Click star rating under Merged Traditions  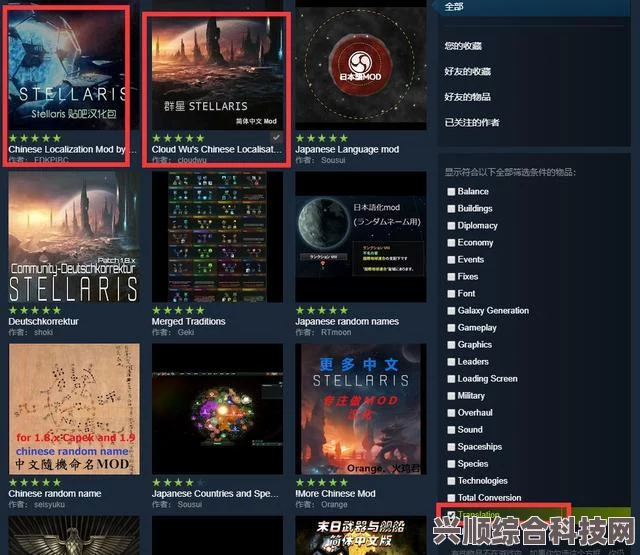click(x=178, y=311)
